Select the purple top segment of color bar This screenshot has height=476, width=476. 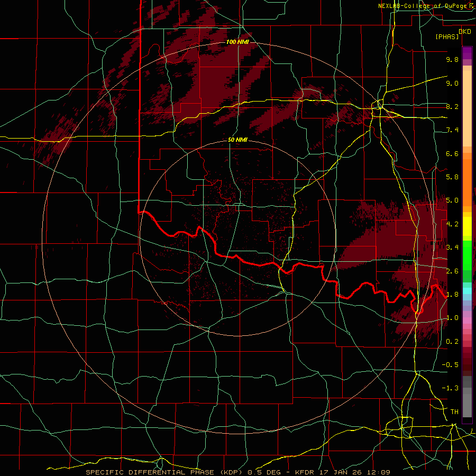click(x=467, y=53)
